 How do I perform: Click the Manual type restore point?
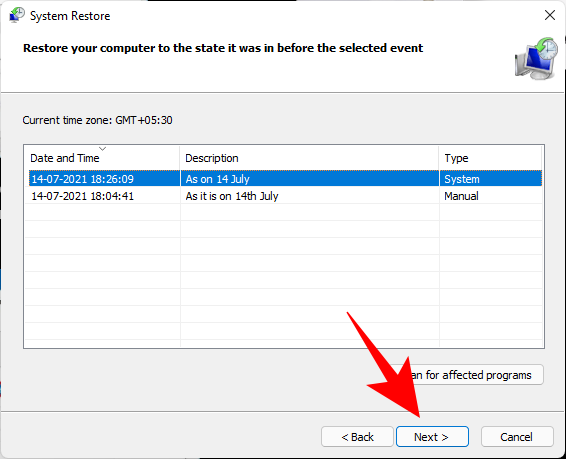tap(461, 196)
